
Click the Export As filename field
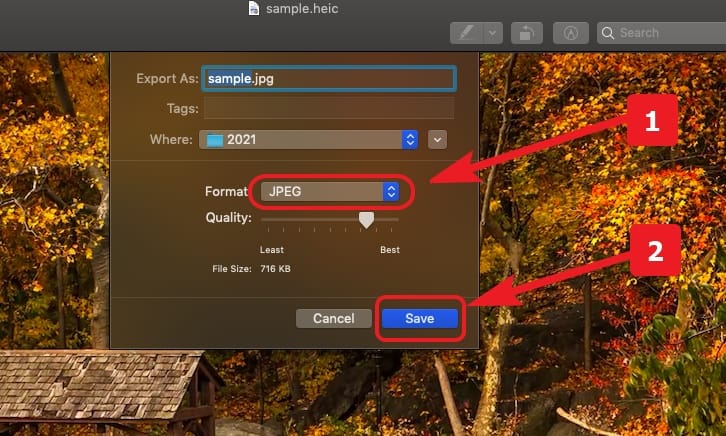pyautogui.click(x=329, y=78)
